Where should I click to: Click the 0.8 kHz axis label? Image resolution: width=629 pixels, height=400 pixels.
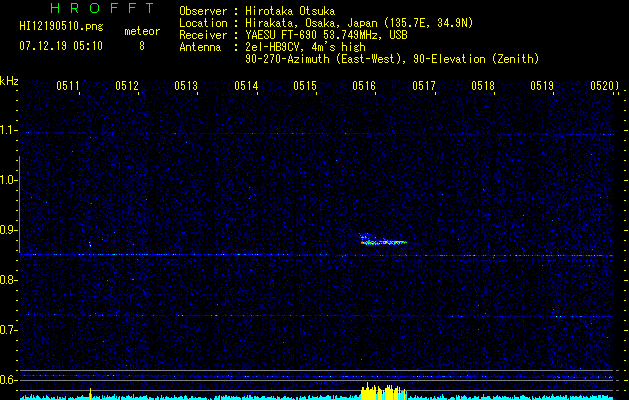[8, 280]
